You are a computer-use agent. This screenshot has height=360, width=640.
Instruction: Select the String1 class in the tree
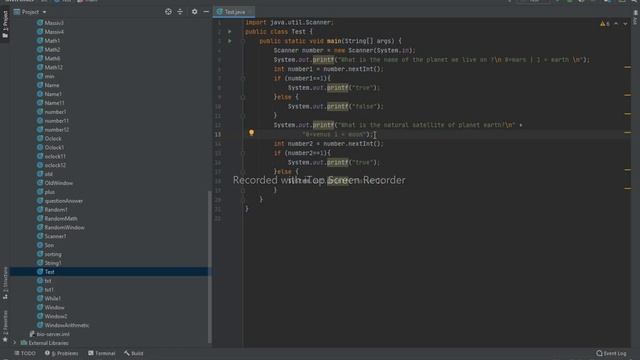tap(53, 263)
